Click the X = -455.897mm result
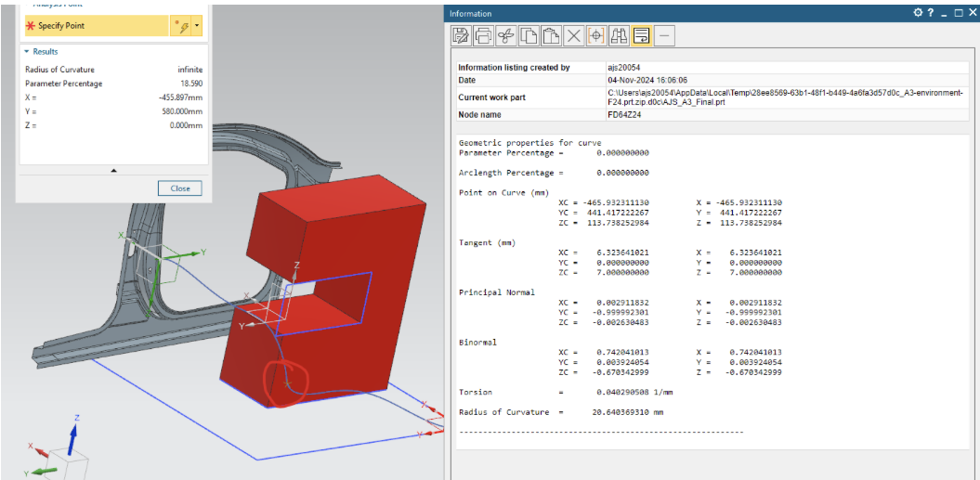Viewport: 980px width, 480px height. pyautogui.click(x=180, y=97)
